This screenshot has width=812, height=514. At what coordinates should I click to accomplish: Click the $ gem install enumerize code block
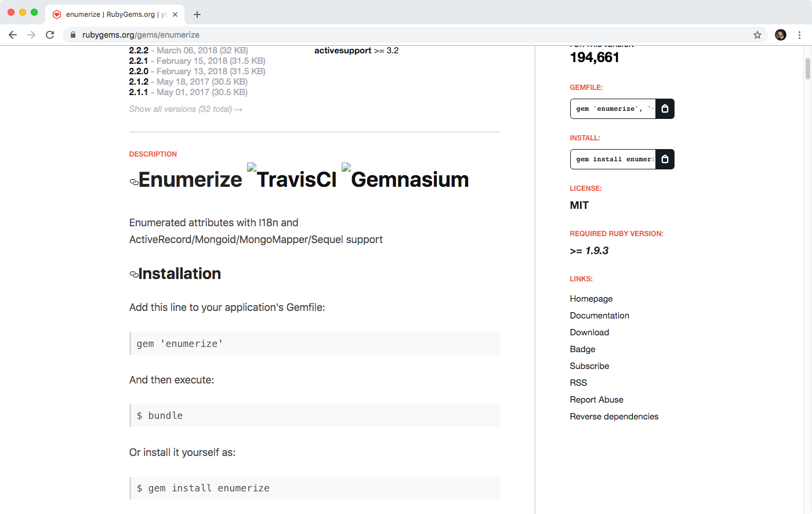click(x=314, y=488)
